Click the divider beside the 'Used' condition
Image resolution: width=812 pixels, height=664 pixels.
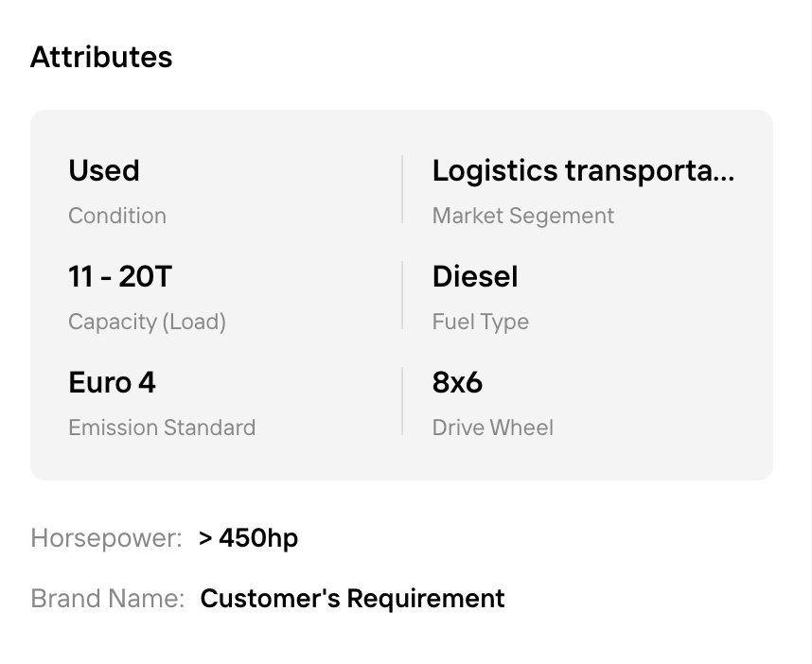[402, 190]
